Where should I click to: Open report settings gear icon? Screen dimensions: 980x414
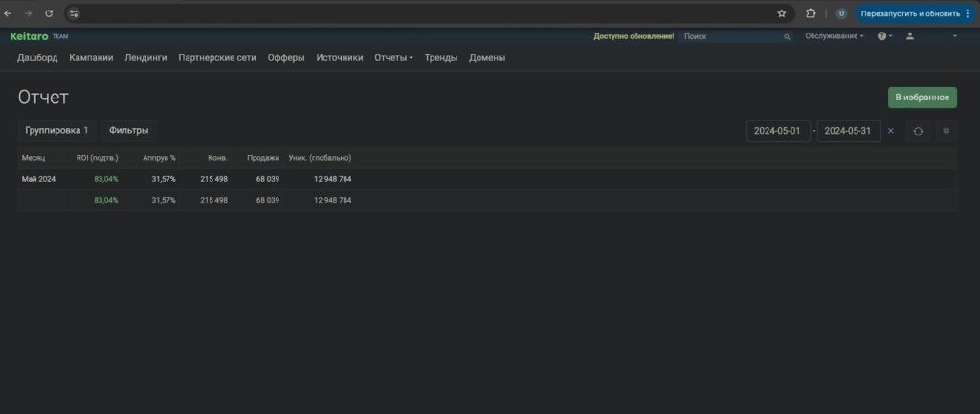[x=947, y=131]
